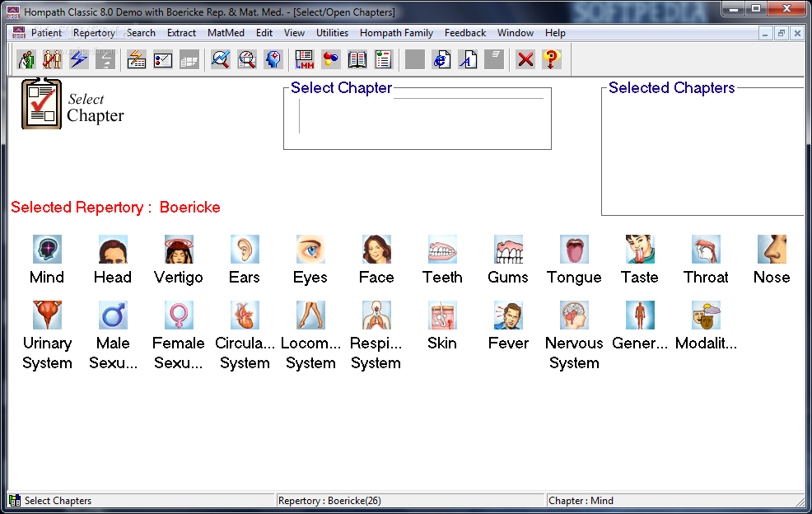Open the Help menu
Viewport: 812px width, 514px height.
[x=555, y=33]
